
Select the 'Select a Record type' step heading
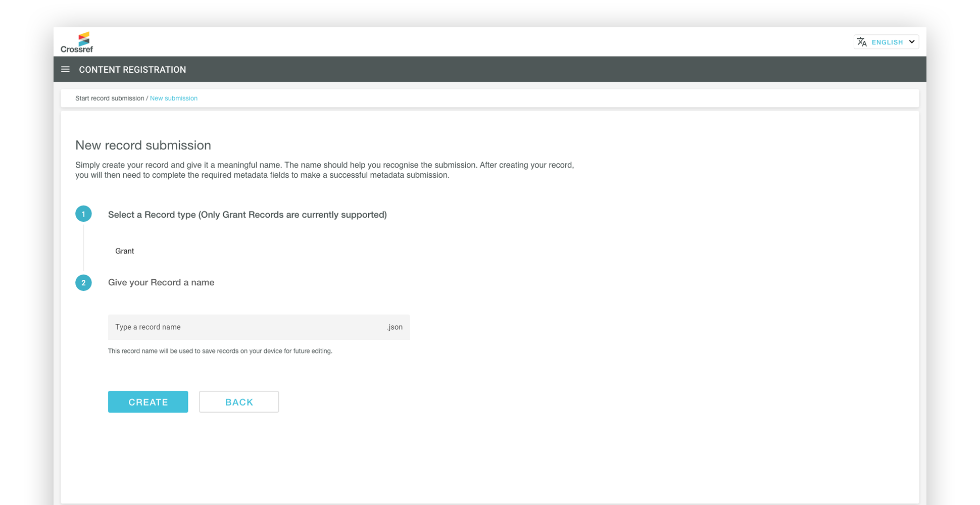coord(247,215)
